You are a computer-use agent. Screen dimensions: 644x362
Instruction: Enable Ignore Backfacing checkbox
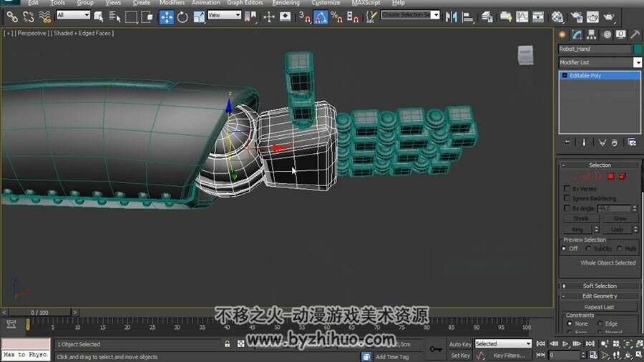[x=567, y=198]
